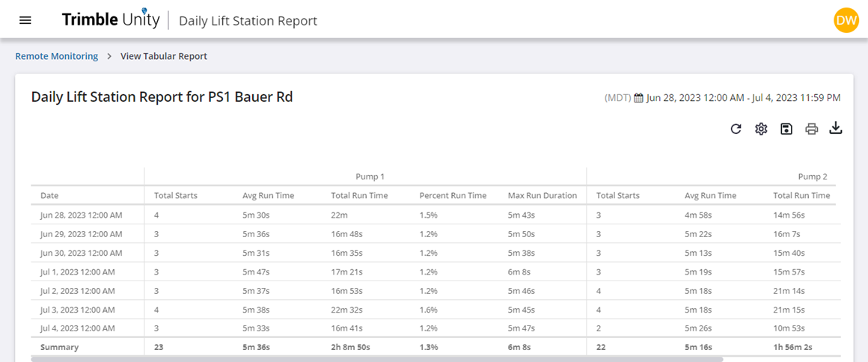Image resolution: width=868 pixels, height=362 pixels.
Task: Select the Jul 1, 2023 row
Action: 435,271
